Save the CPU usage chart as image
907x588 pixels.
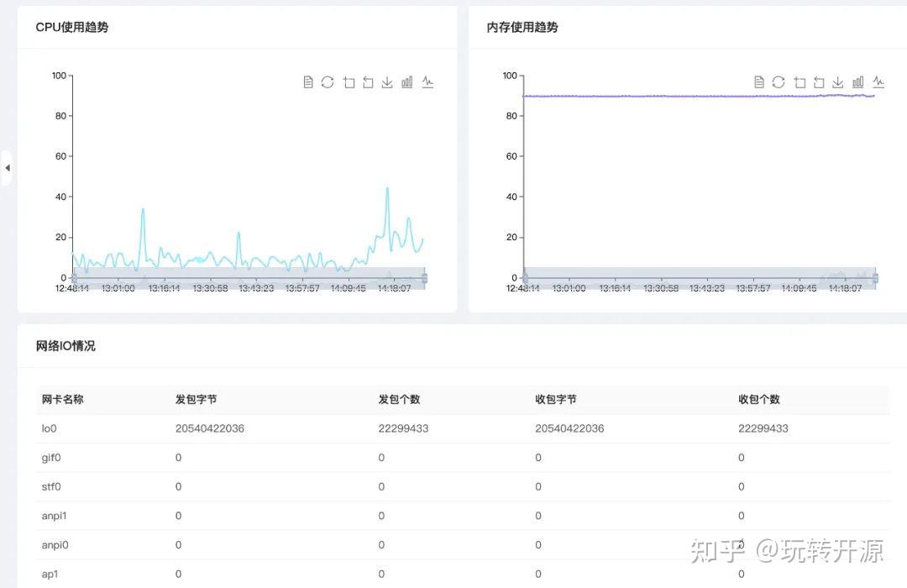coord(386,81)
